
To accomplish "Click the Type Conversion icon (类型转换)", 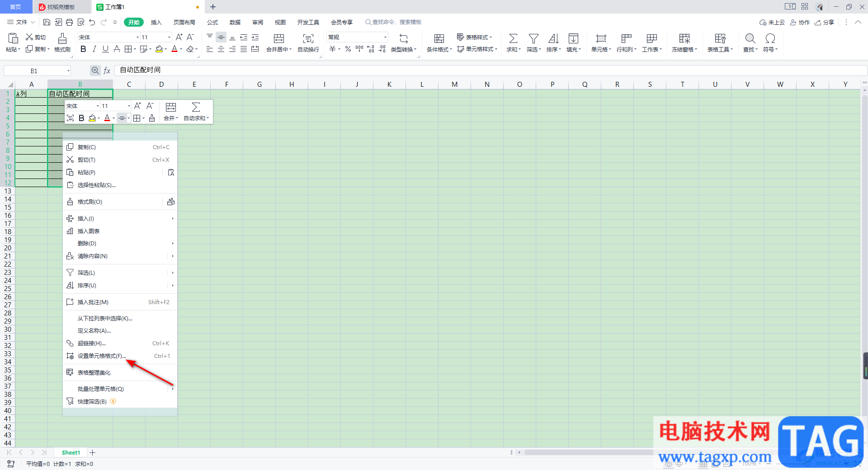I will pos(404,38).
